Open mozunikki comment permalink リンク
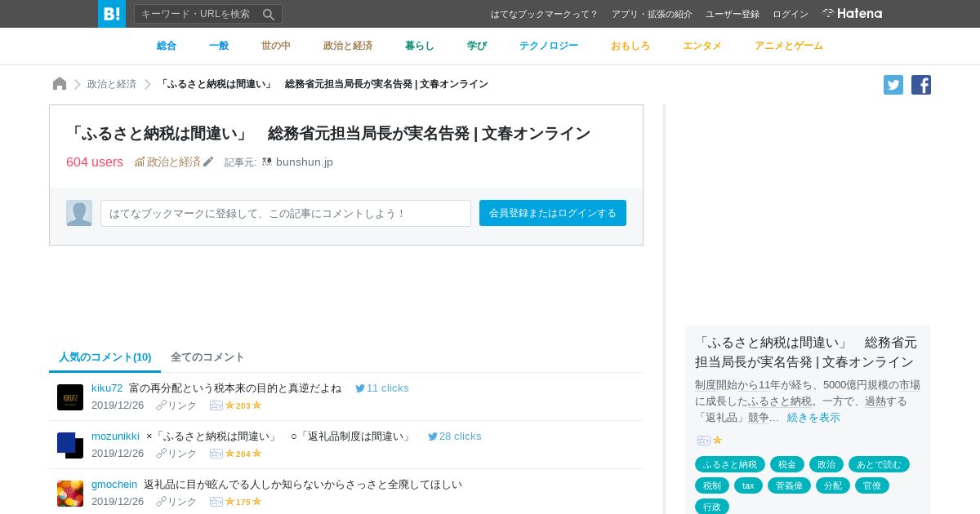980x514 pixels. 176,454
